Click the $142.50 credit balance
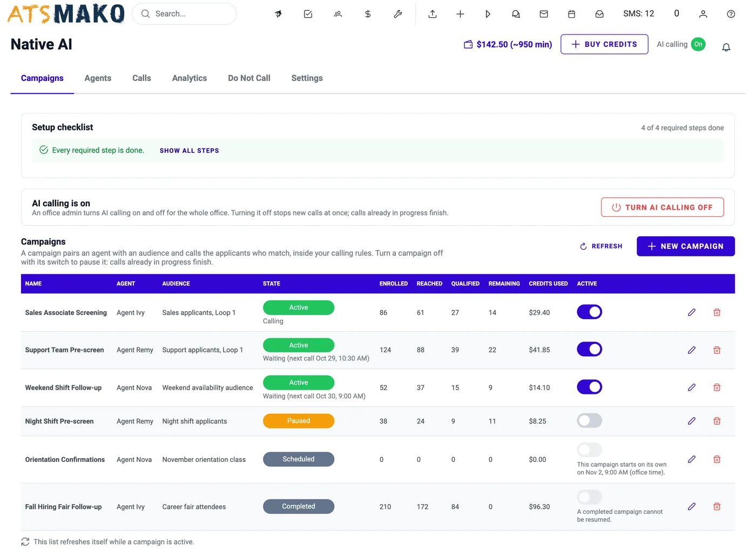The image size is (756, 557). 508,44
